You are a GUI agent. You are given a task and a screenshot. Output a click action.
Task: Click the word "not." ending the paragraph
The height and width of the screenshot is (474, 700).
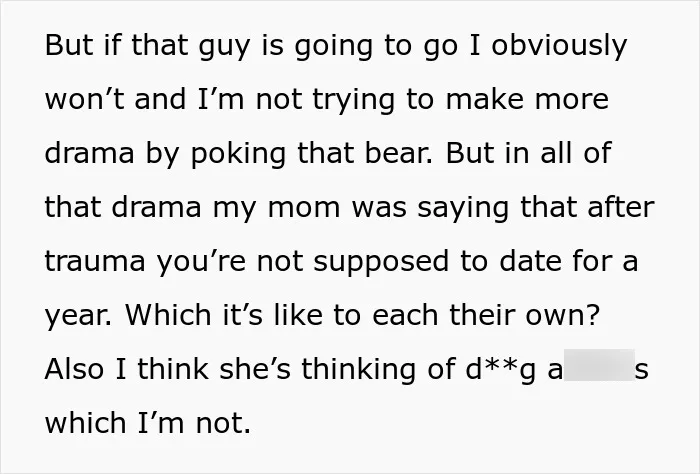[223, 422]
